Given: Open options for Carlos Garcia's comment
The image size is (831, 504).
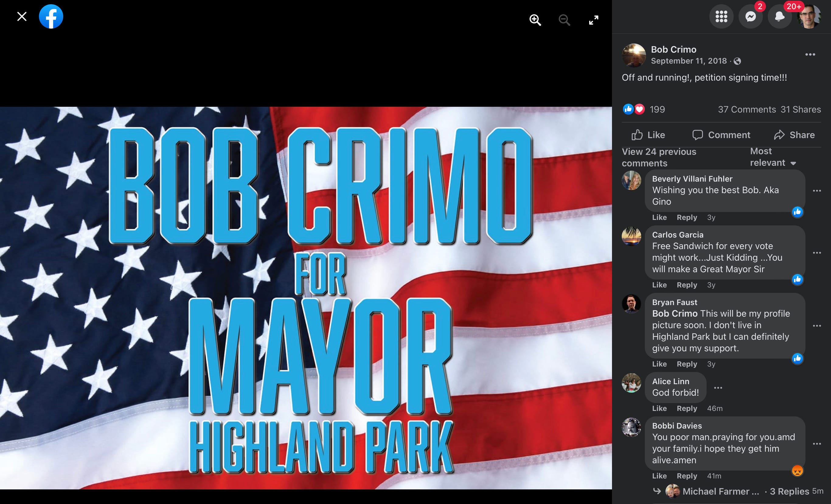Looking at the screenshot, I should [x=817, y=253].
